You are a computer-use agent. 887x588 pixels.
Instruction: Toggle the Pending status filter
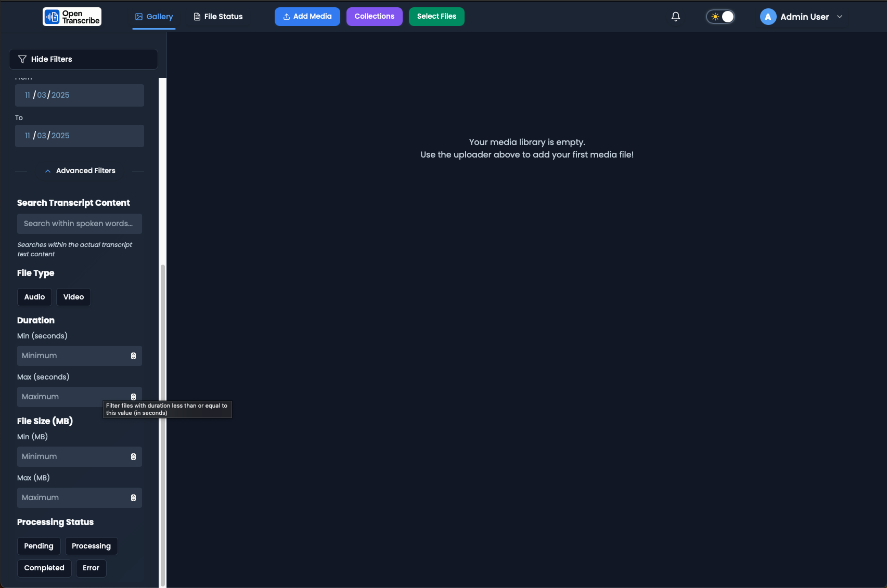[38, 546]
